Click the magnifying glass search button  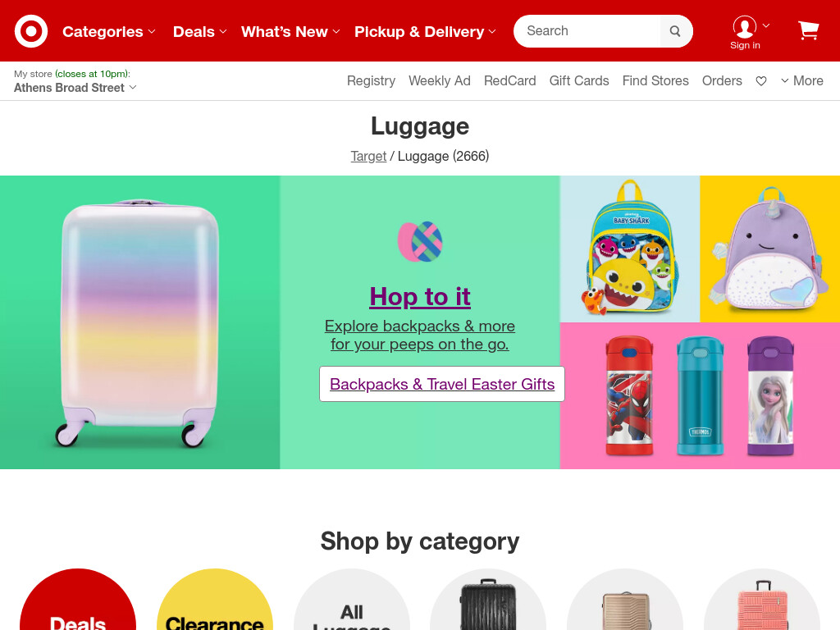click(x=676, y=31)
